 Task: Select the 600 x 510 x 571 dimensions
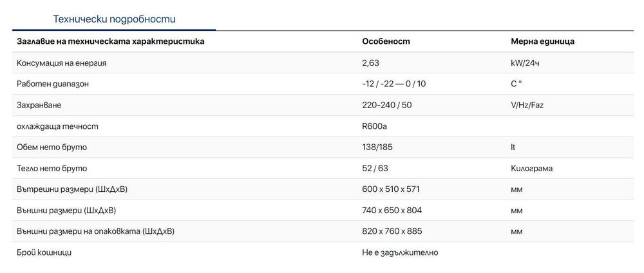click(392, 189)
